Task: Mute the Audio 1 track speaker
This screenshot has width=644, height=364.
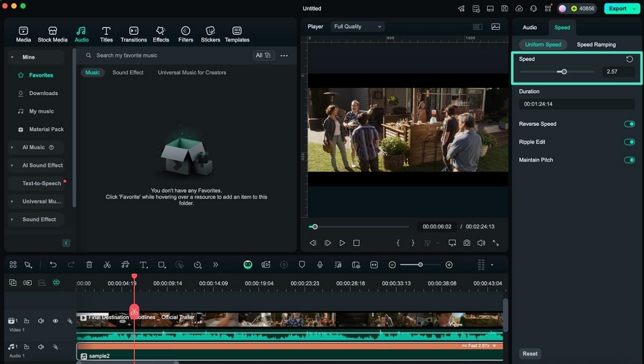Action: pos(41,347)
